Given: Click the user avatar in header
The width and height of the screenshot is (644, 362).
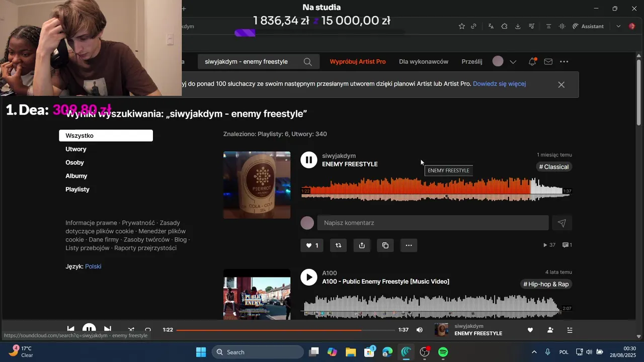Looking at the screenshot, I should point(498,61).
